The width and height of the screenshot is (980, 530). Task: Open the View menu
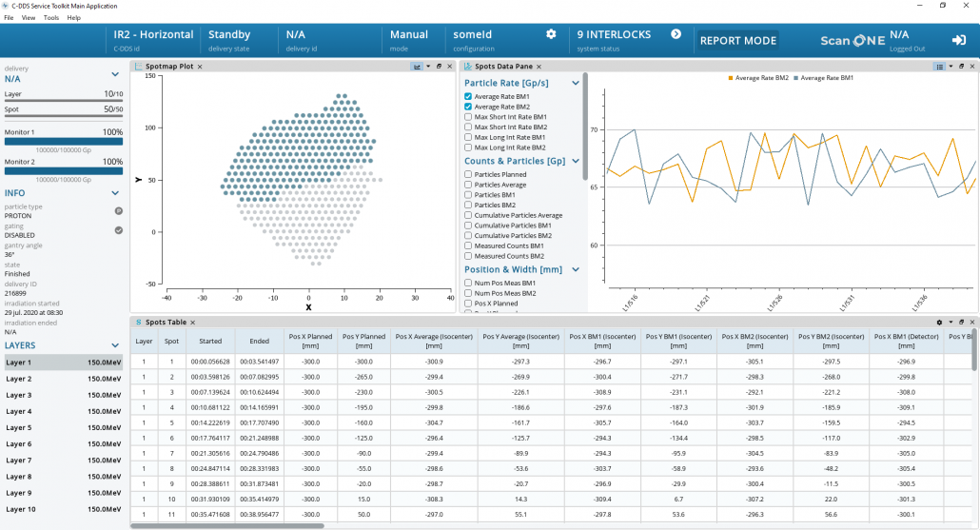point(29,18)
